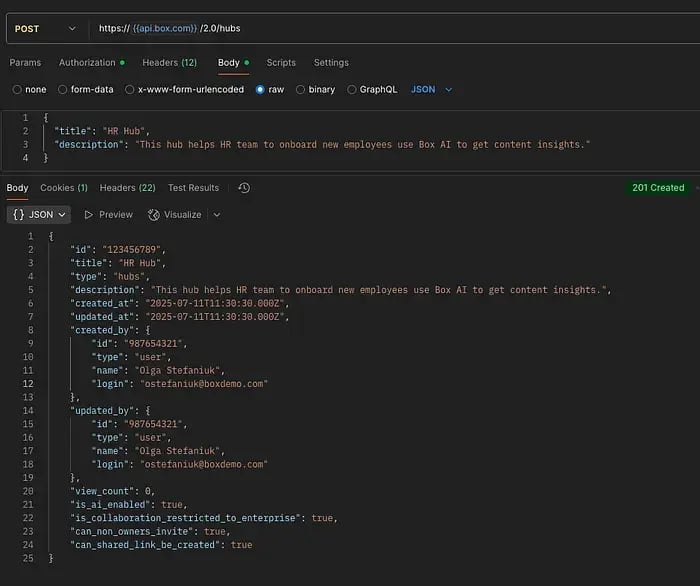700x586 pixels.
Task: Open the Scripts tab
Action: (x=281, y=62)
